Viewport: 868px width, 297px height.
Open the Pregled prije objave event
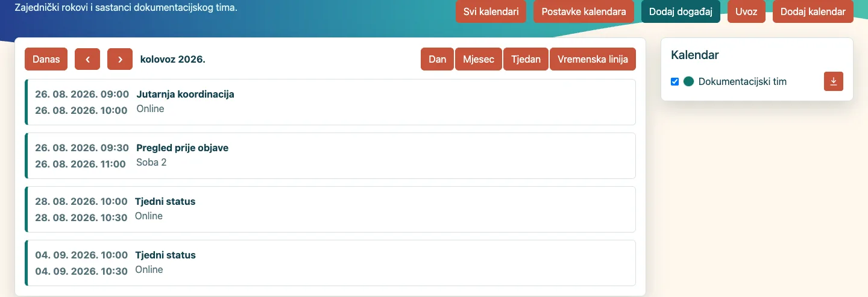330,155
